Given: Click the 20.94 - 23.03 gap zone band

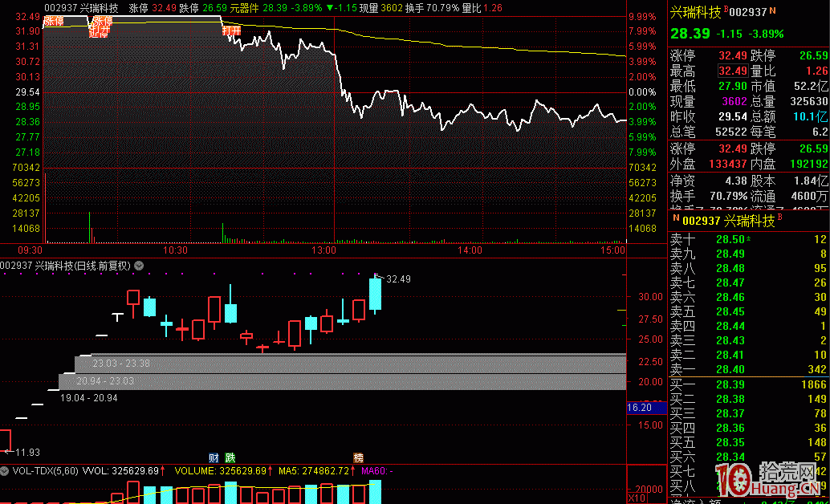Looking at the screenshot, I should click(x=342, y=381).
